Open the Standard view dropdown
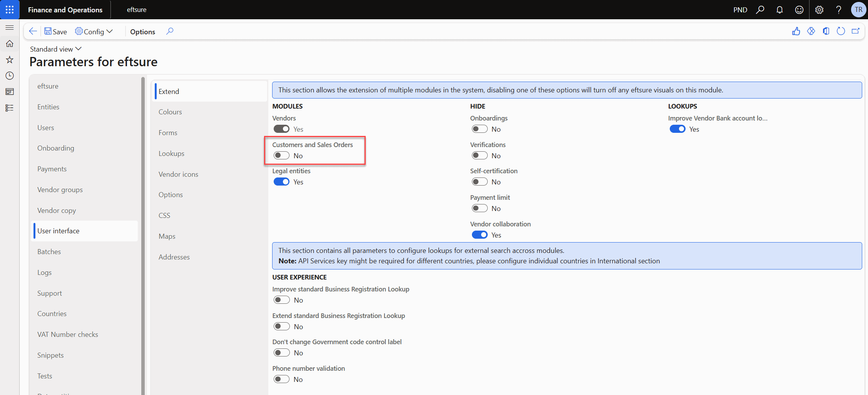 coord(56,49)
